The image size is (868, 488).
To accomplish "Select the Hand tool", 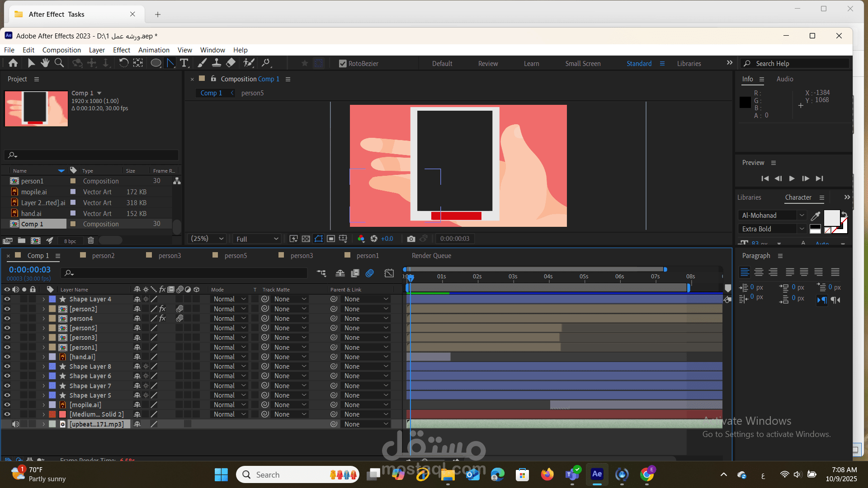I will pyautogui.click(x=45, y=63).
